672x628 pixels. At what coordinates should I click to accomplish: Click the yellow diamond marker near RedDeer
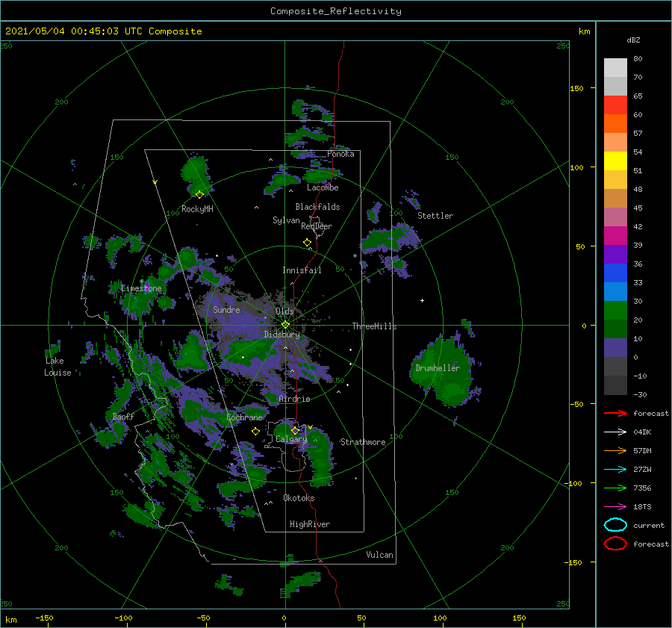308,243
